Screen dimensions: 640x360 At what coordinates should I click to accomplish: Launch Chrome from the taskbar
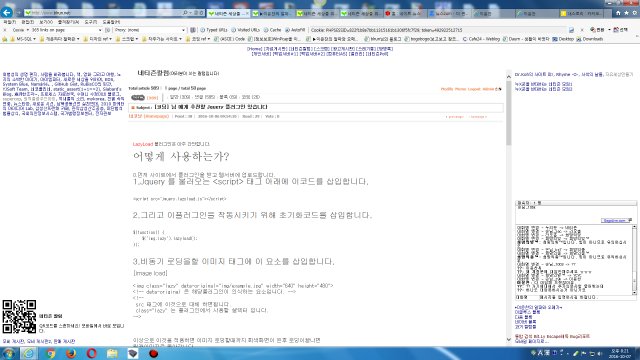(51, 353)
